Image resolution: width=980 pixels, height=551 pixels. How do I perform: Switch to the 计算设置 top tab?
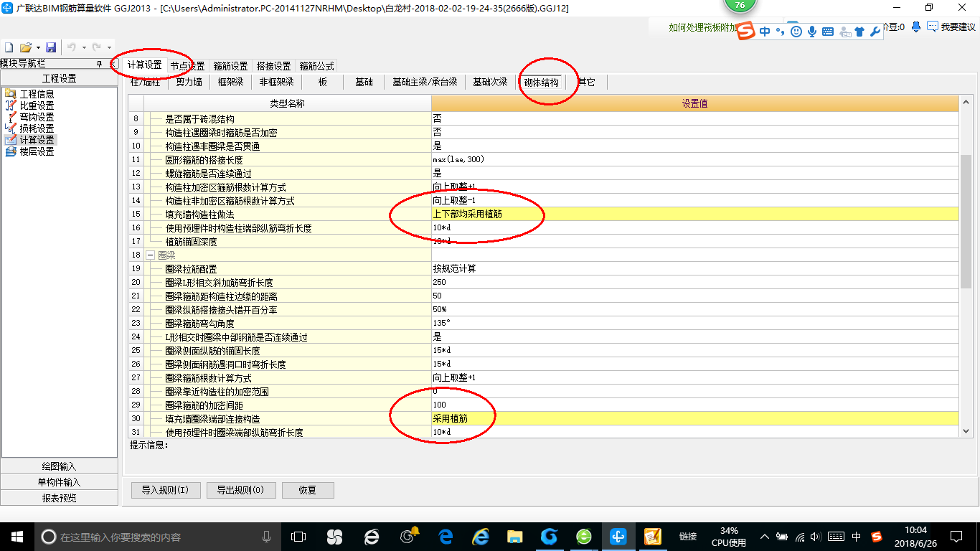click(x=145, y=65)
